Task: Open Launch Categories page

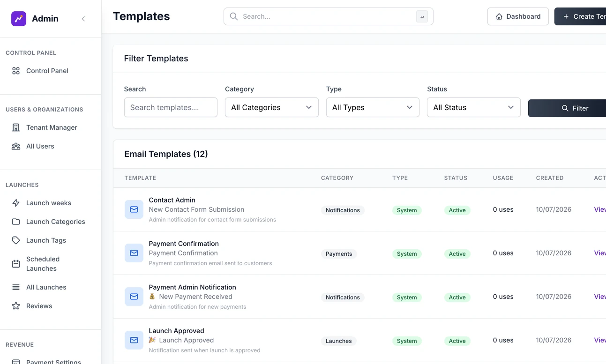Action: 51,222
